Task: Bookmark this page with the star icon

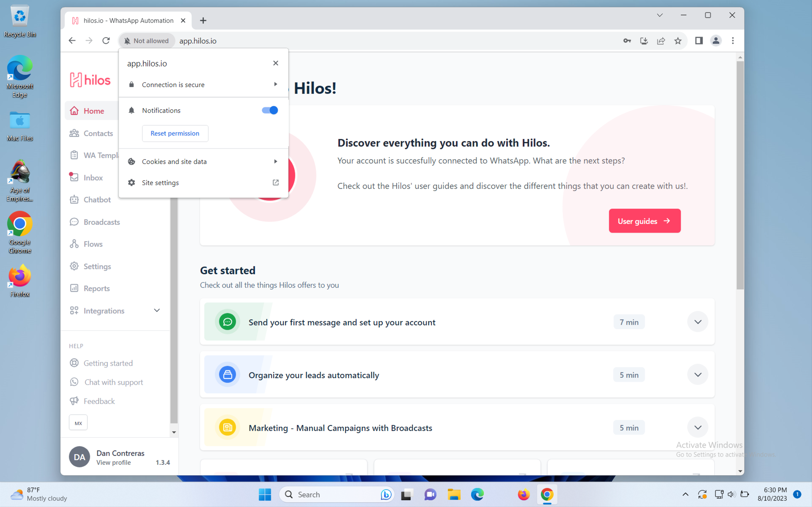Action: [x=678, y=41]
